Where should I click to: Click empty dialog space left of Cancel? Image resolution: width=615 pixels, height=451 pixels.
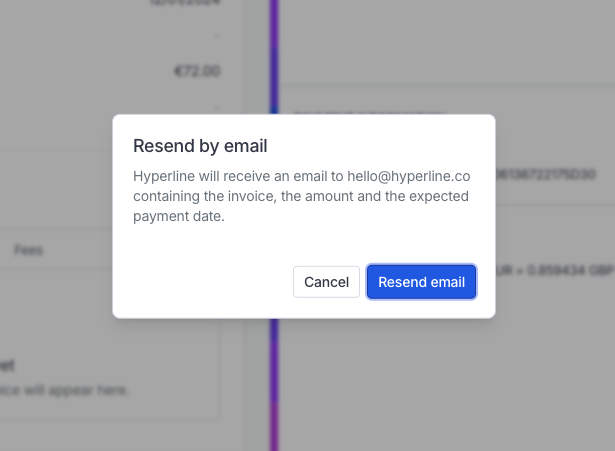click(x=212, y=282)
